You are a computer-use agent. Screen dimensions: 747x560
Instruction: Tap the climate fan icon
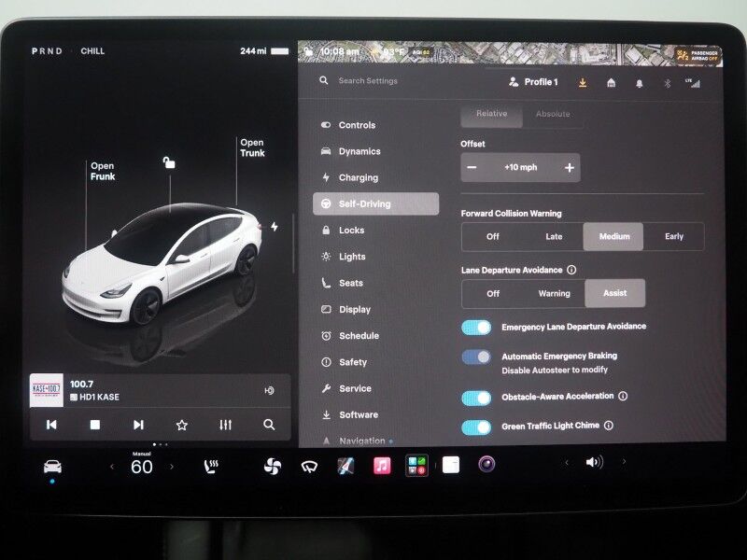(x=273, y=466)
